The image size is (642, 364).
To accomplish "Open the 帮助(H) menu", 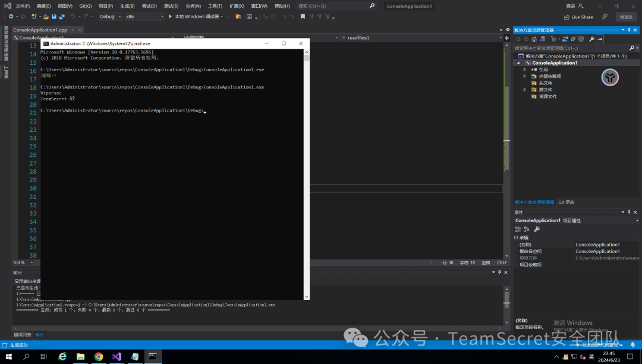I will coord(282,6).
